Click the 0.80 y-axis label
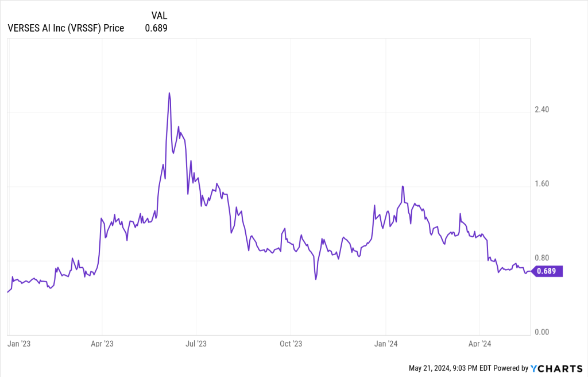This screenshot has height=377, width=588. tap(541, 258)
